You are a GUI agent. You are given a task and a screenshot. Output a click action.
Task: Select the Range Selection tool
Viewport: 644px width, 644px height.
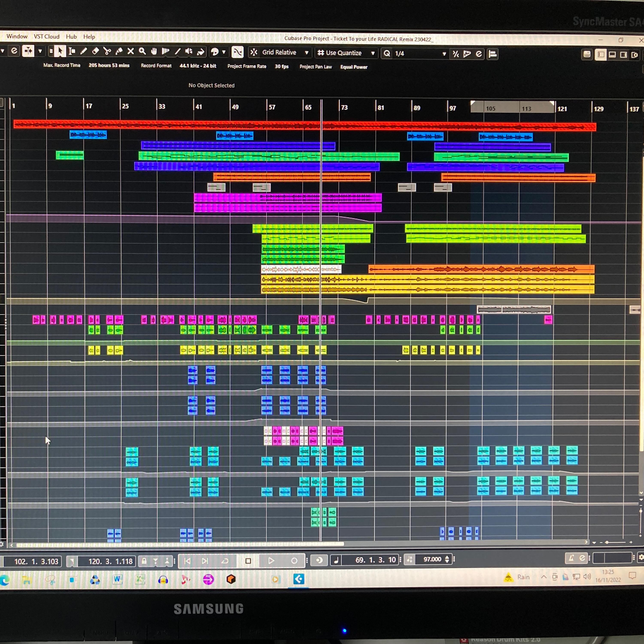pos(72,51)
